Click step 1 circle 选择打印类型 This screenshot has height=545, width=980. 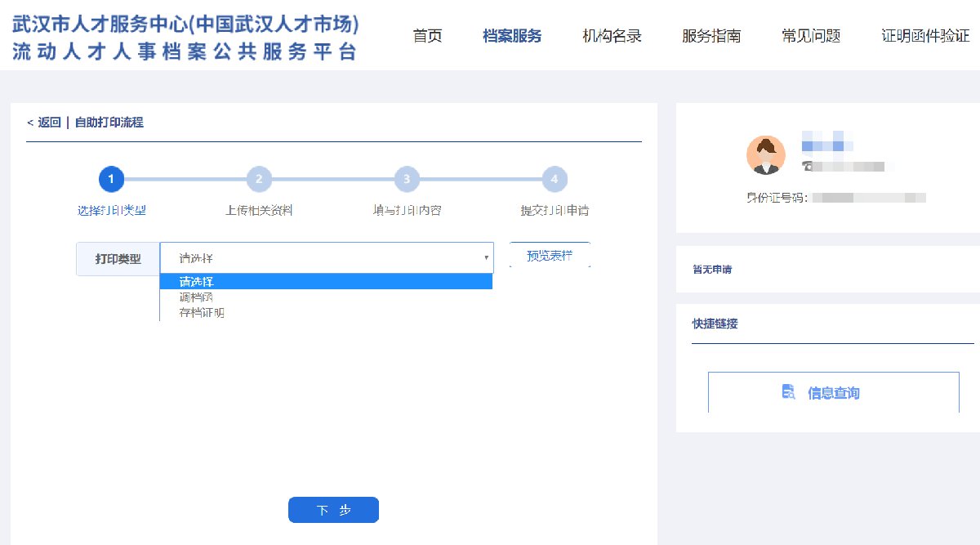click(x=111, y=179)
